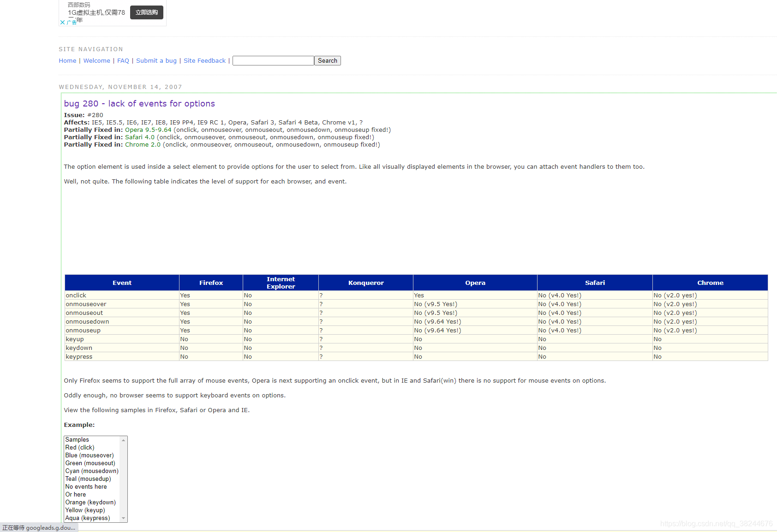Select the Green (mouseout) option
Screen dimensions: 777x532
[92, 463]
